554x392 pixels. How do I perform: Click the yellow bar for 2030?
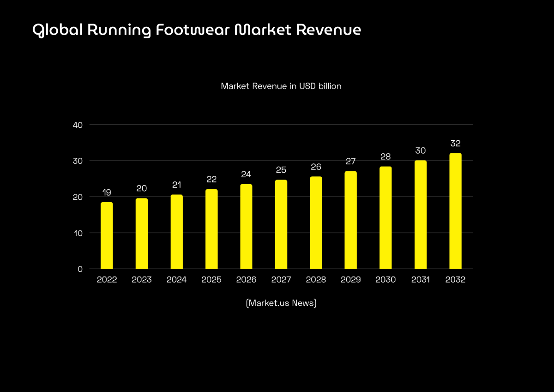385,217
